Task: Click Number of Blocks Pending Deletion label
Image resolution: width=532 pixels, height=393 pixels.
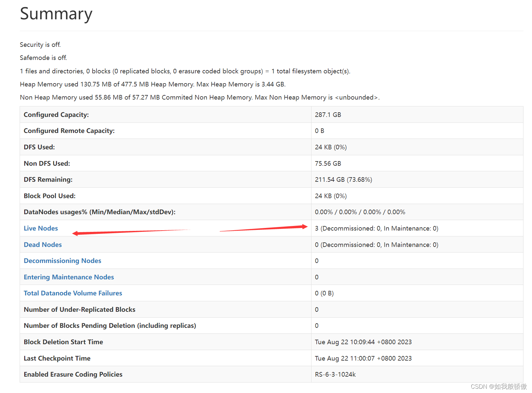Action: pyautogui.click(x=110, y=326)
